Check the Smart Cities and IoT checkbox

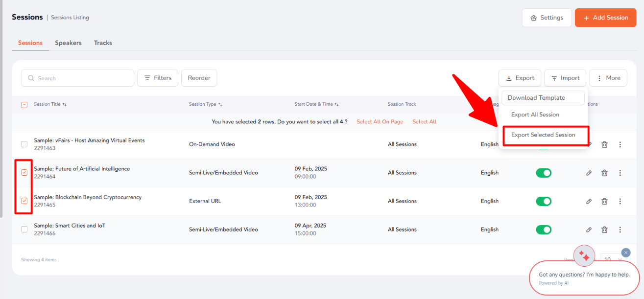tap(24, 230)
